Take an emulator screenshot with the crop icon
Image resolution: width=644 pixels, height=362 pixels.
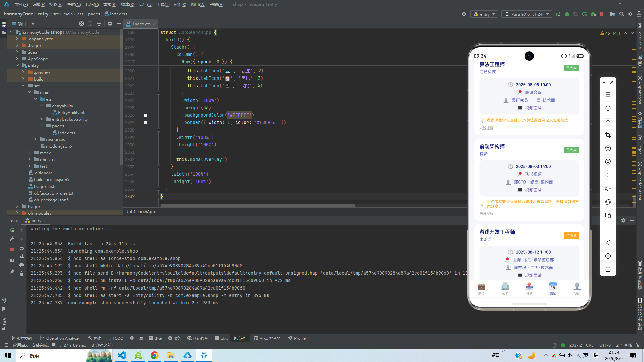[608, 135]
